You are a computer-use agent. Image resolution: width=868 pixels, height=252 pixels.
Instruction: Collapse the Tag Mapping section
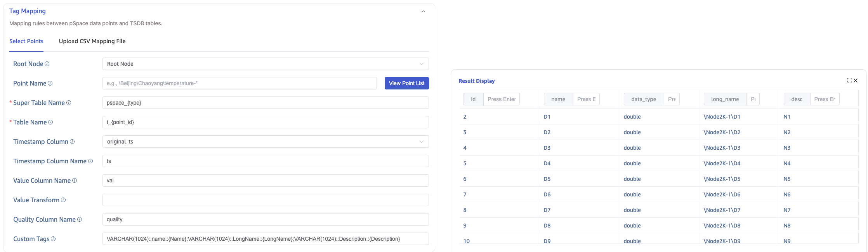pyautogui.click(x=423, y=11)
